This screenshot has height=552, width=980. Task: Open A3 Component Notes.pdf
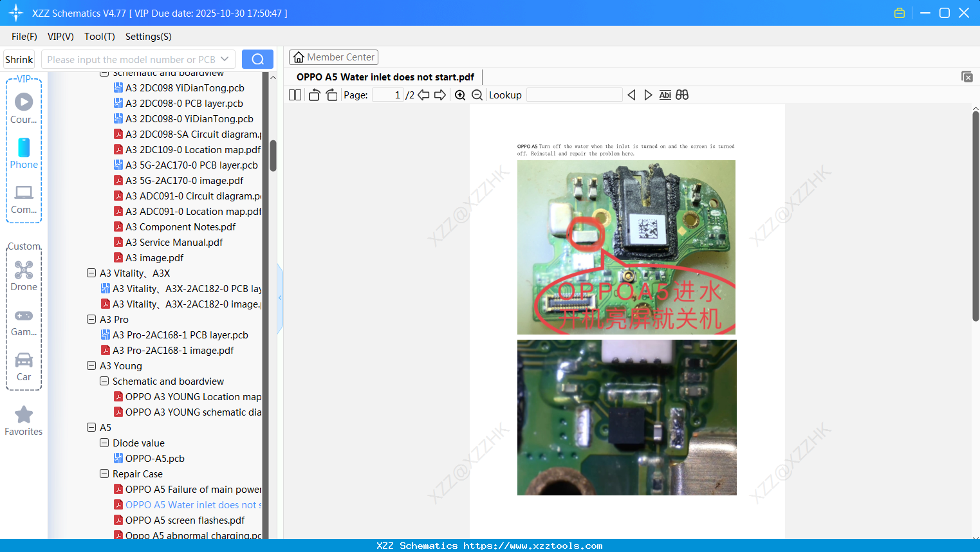(180, 226)
